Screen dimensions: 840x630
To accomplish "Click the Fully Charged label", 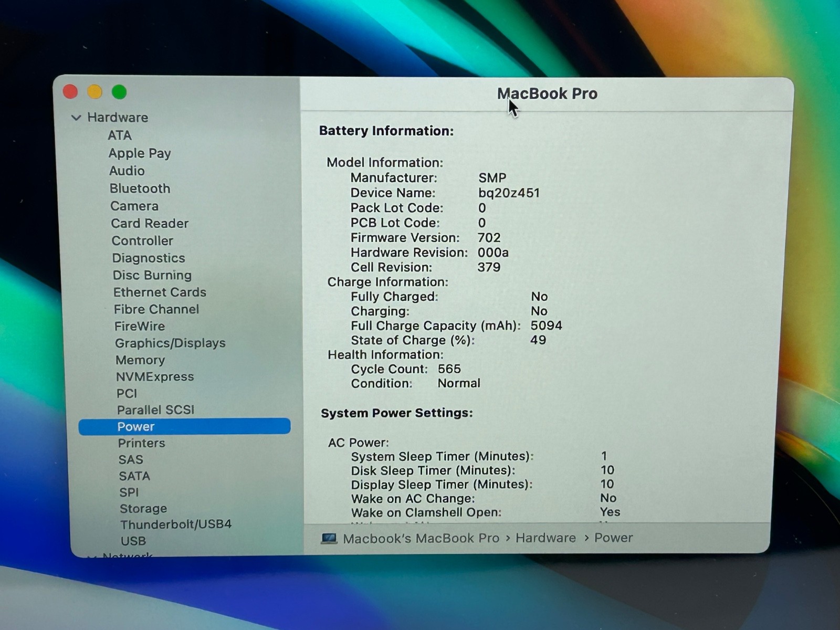I will coord(395,297).
